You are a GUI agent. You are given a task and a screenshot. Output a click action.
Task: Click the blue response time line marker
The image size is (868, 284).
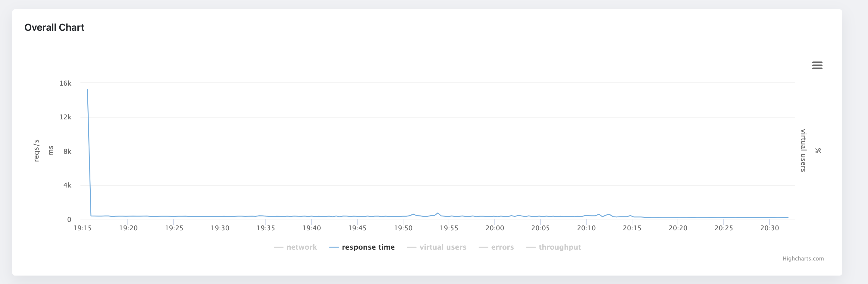click(334, 247)
